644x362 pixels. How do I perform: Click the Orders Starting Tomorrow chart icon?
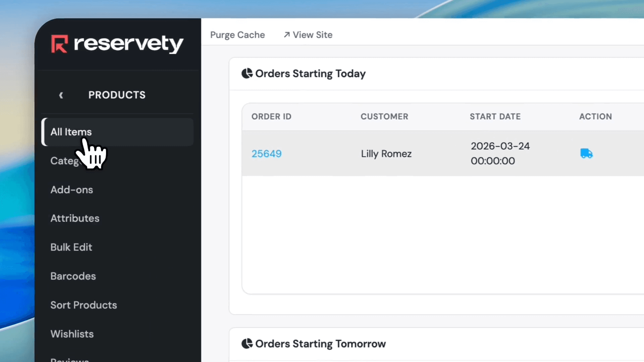tap(247, 344)
